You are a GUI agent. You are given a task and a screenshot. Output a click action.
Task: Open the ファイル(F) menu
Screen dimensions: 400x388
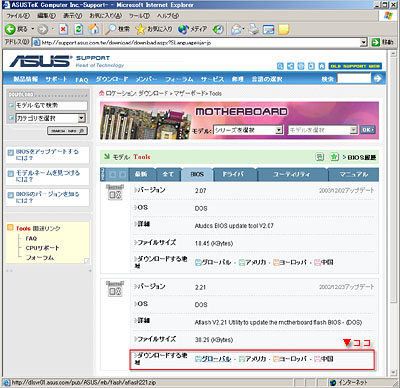pos(18,16)
